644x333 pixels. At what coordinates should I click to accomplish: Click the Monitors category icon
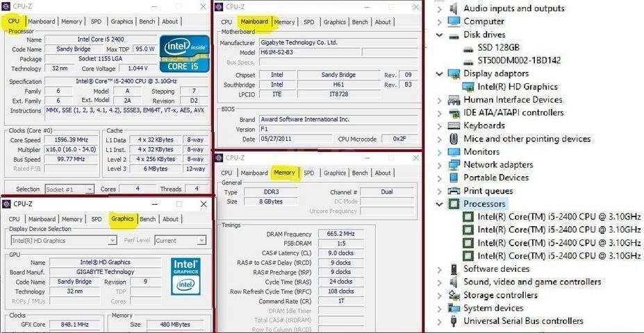(454, 152)
